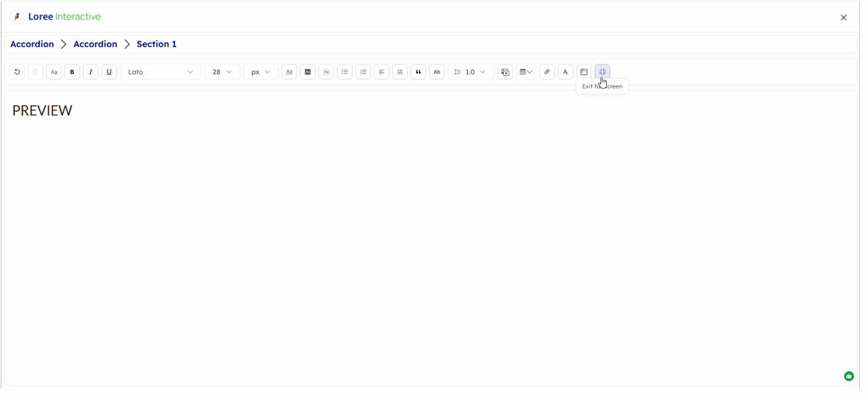Click the text alignment icon
868x399 pixels.
[381, 72]
